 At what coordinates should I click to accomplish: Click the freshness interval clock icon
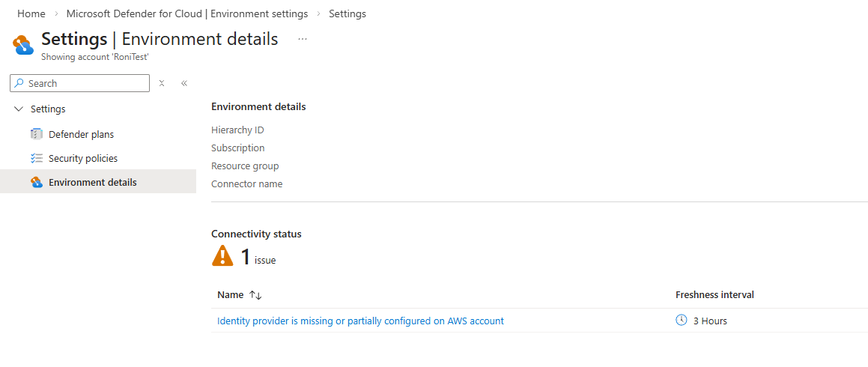tap(682, 321)
